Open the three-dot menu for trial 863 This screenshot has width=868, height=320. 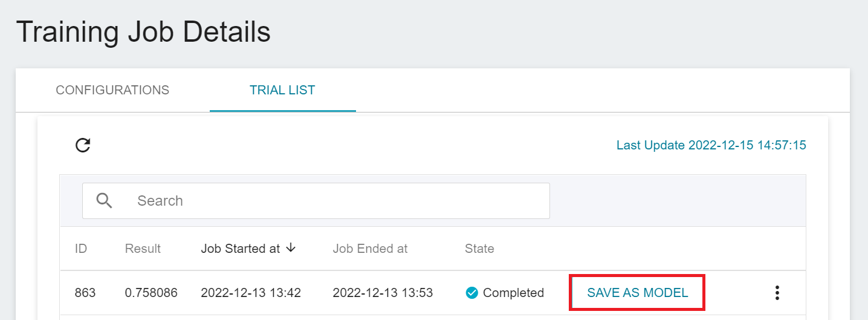pos(777,293)
